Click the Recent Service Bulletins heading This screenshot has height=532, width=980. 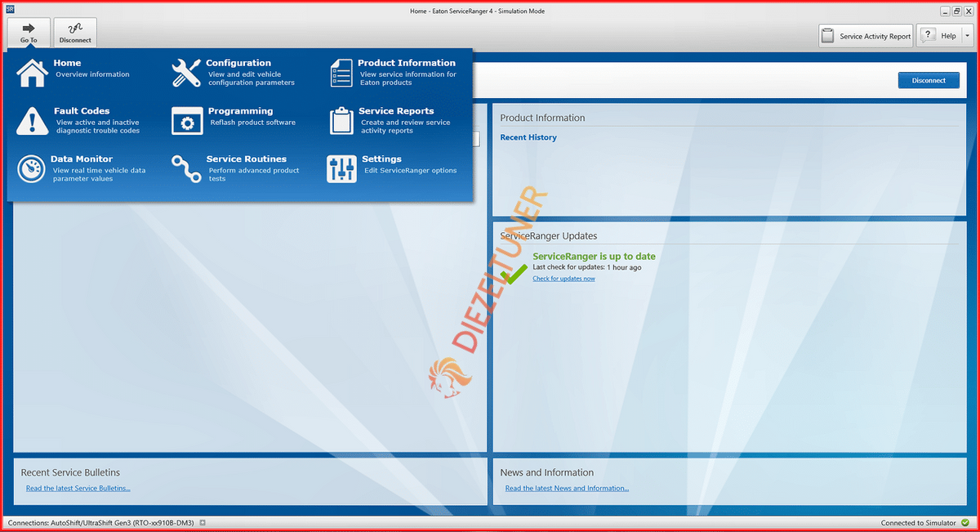coord(70,472)
